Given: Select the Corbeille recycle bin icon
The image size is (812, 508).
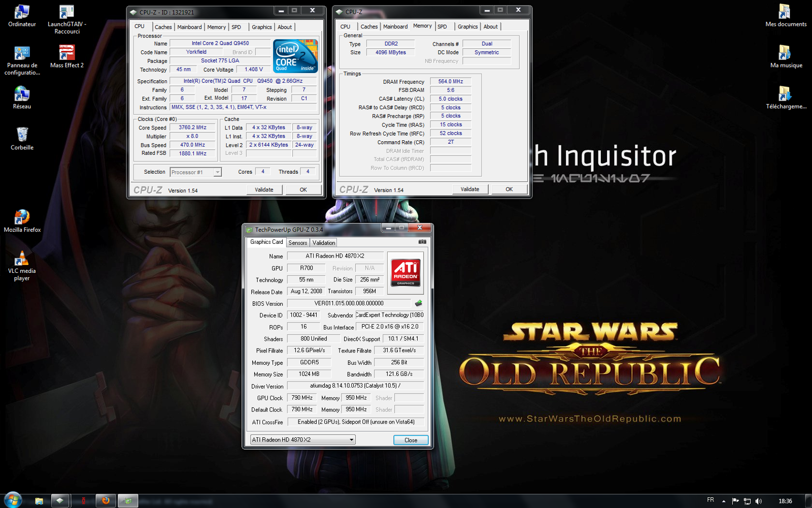Looking at the screenshot, I should tap(22, 139).
